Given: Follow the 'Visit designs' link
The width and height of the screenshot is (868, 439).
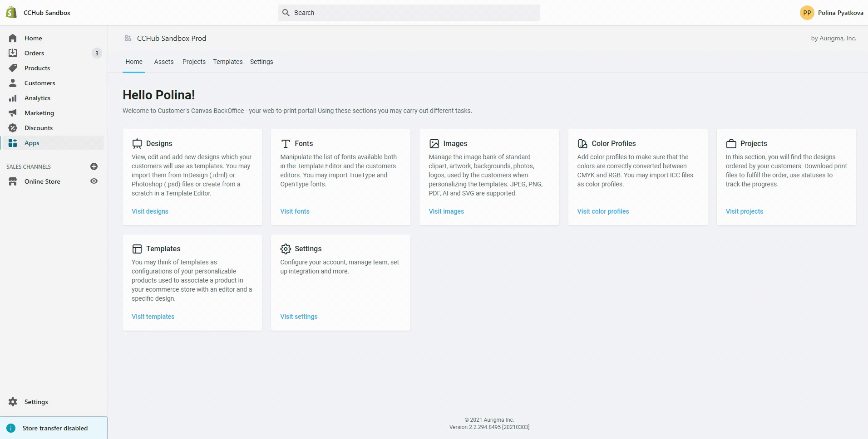Looking at the screenshot, I should tap(149, 211).
